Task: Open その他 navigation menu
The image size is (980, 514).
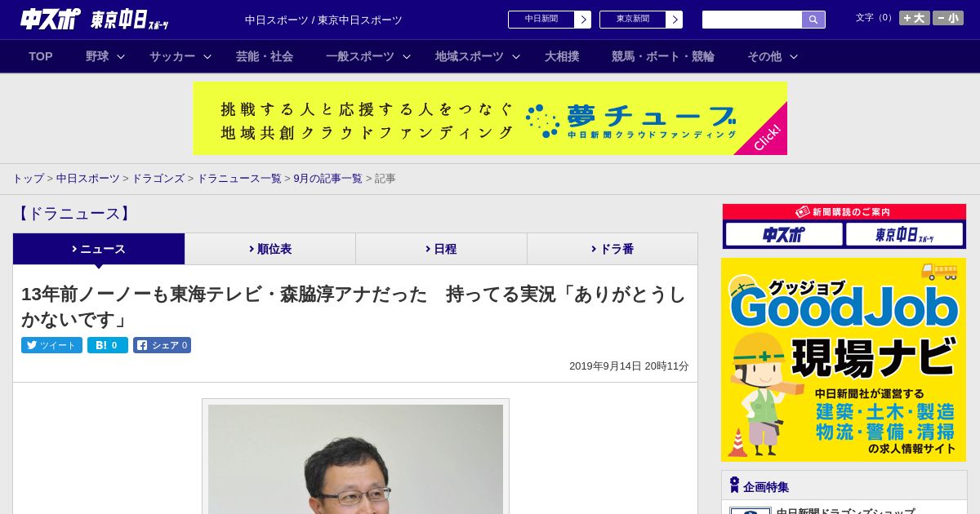Action: pyautogui.click(x=764, y=56)
